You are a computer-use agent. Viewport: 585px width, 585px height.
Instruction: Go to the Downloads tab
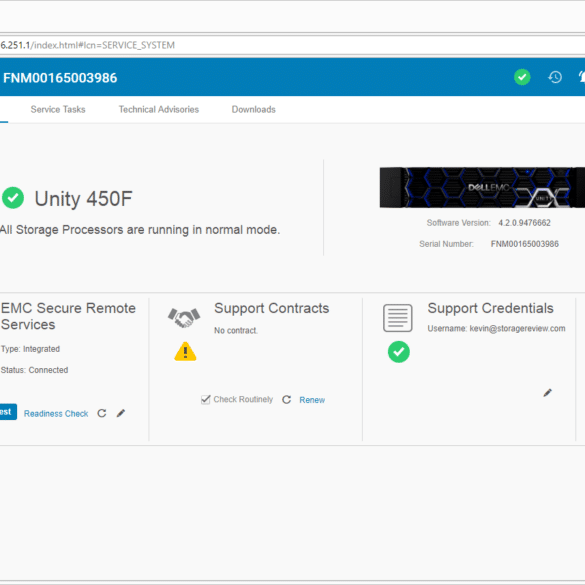click(254, 109)
